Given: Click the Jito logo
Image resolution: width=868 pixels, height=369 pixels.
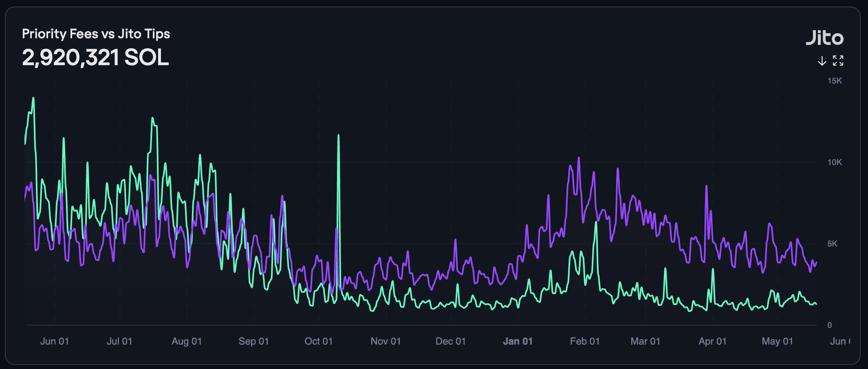Looking at the screenshot, I should coord(824,38).
